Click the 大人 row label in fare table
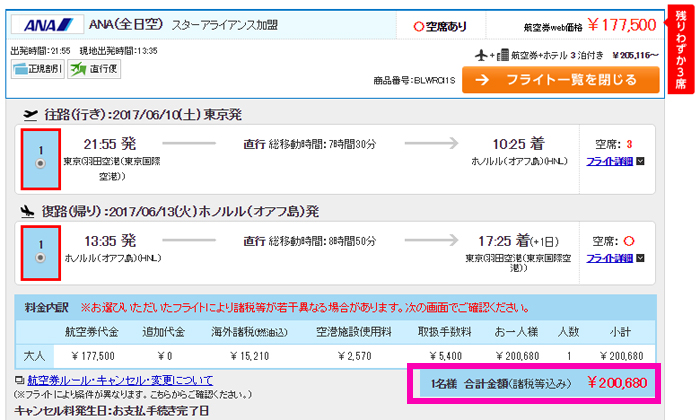Screen dimensions: 700x420 coord(34,356)
